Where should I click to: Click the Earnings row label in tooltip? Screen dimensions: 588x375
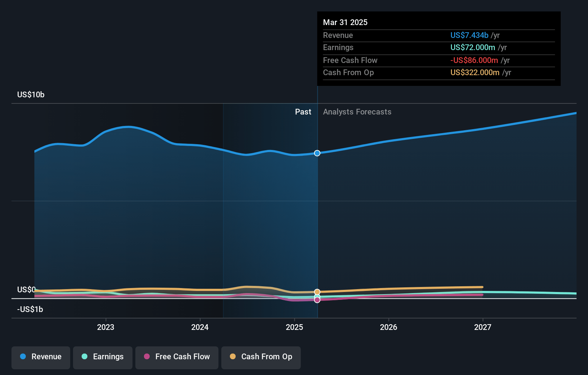click(x=338, y=48)
